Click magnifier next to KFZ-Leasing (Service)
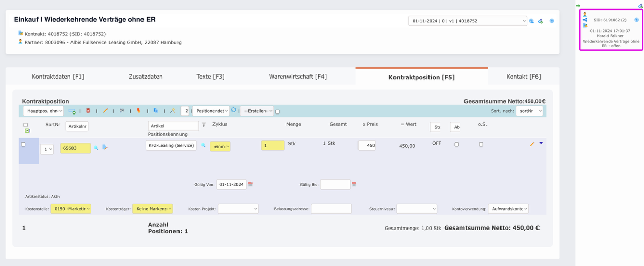 pyautogui.click(x=203, y=145)
